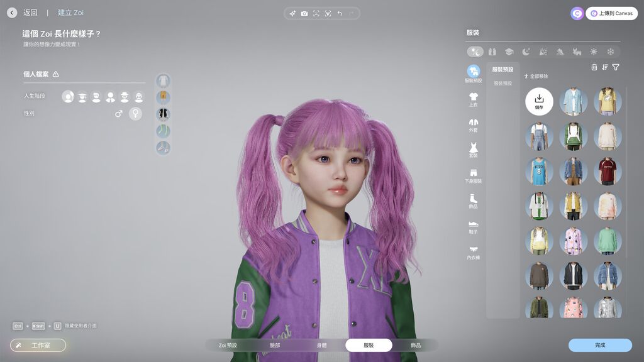Select the 鞋子 (shoes) category
The image size is (644, 362).
tap(474, 226)
